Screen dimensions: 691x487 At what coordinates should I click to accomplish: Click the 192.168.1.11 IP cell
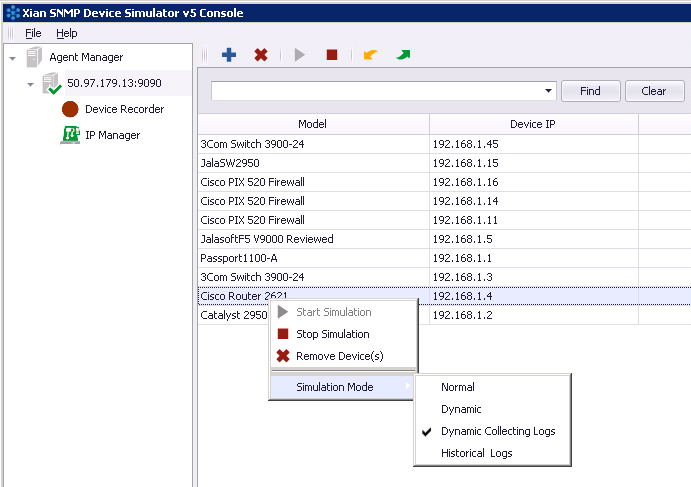[x=533, y=220]
